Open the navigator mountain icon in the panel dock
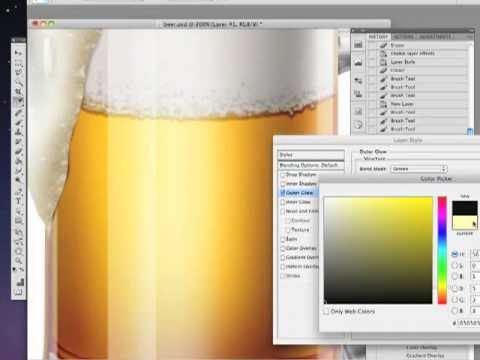The width and height of the screenshot is (480, 360). coord(358,62)
